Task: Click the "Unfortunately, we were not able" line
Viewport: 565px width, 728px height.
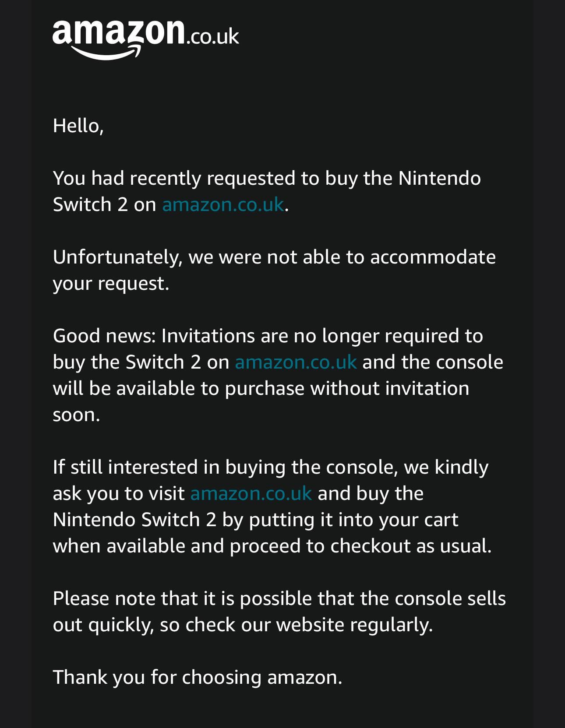Action: point(274,257)
